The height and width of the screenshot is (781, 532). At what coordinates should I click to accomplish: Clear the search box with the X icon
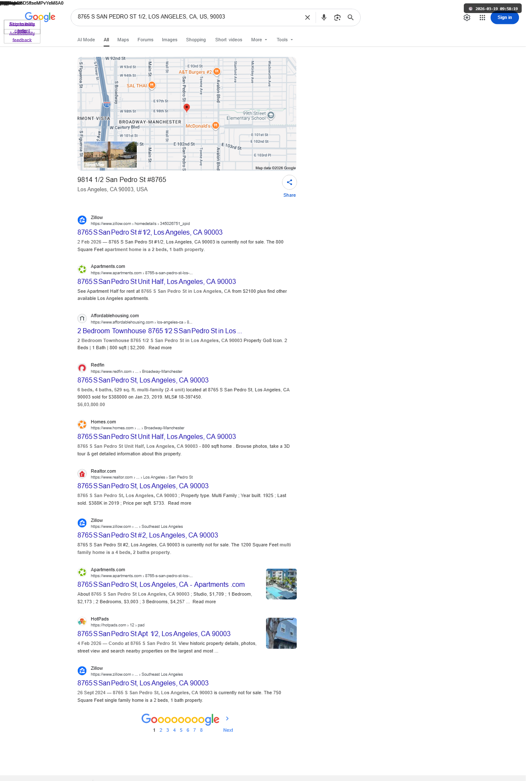pyautogui.click(x=307, y=17)
